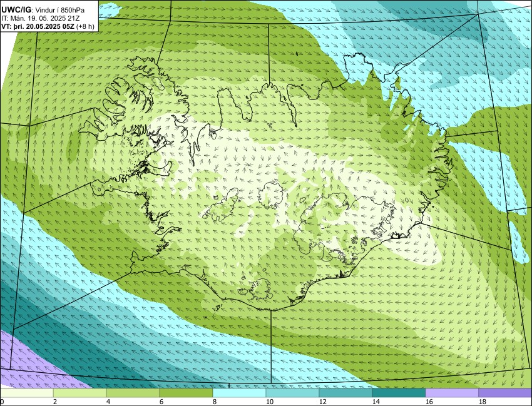Click the 16–18 m/s light purple legend swatch
Image resolution: width=532 pixels, height=406 pixels.
pos(452,393)
